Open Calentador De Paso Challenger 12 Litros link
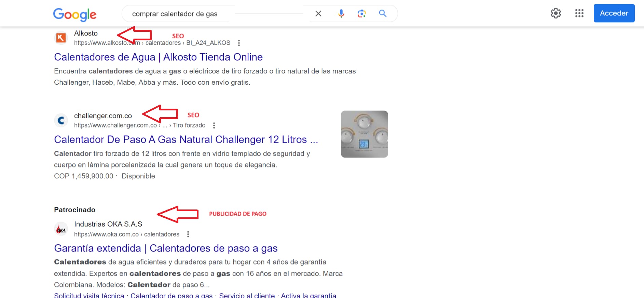Screen dimensions: 644x298 pos(186,139)
